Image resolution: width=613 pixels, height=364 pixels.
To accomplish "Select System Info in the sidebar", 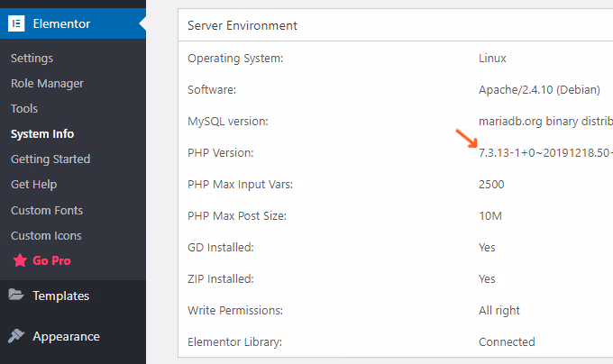I will click(x=42, y=134).
